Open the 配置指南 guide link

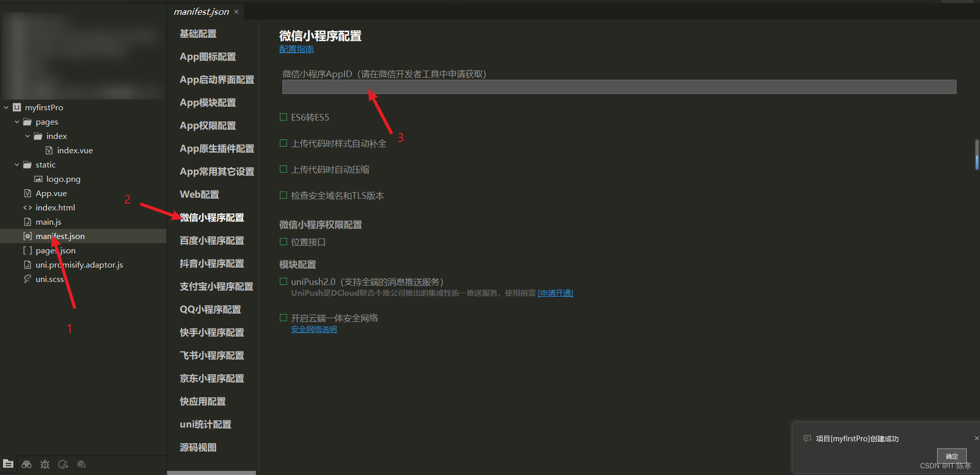(x=297, y=49)
